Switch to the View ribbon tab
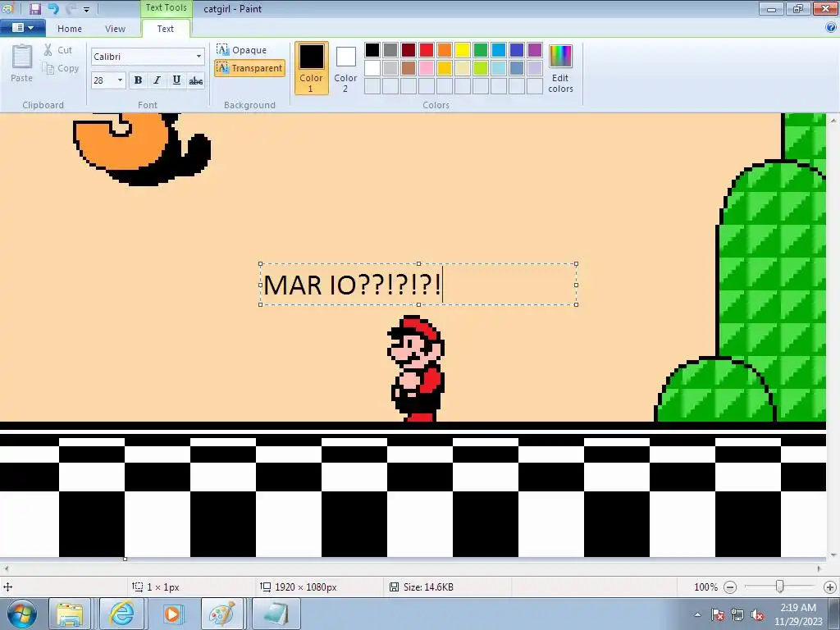840x630 pixels. (x=115, y=29)
